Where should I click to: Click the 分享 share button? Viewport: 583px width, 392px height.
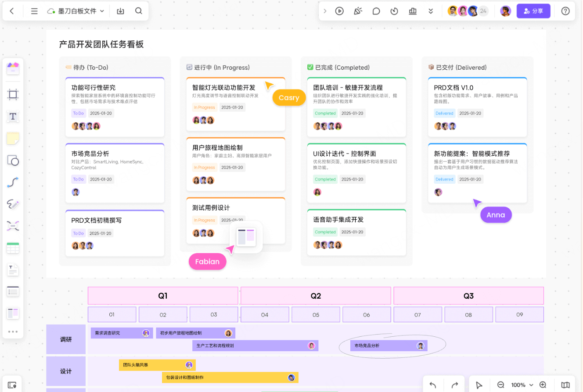point(533,11)
